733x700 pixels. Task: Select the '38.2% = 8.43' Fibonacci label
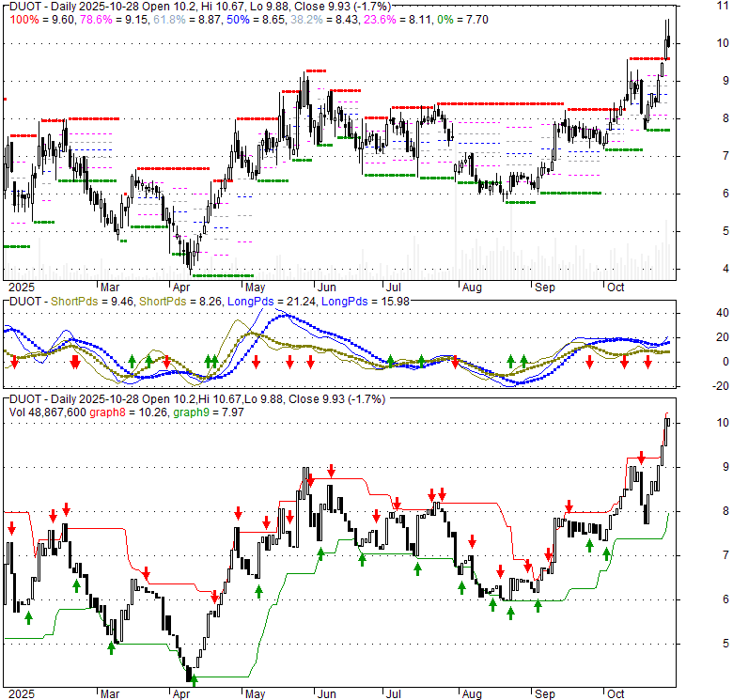pyautogui.click(x=325, y=20)
